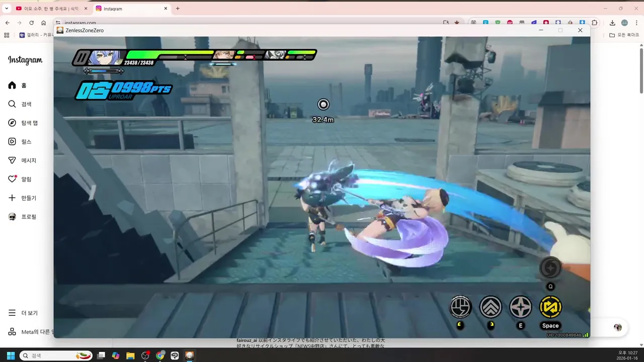Screen dimensions: 644x362
Task: Close the YouTube browser tab
Action: tap(85, 9)
